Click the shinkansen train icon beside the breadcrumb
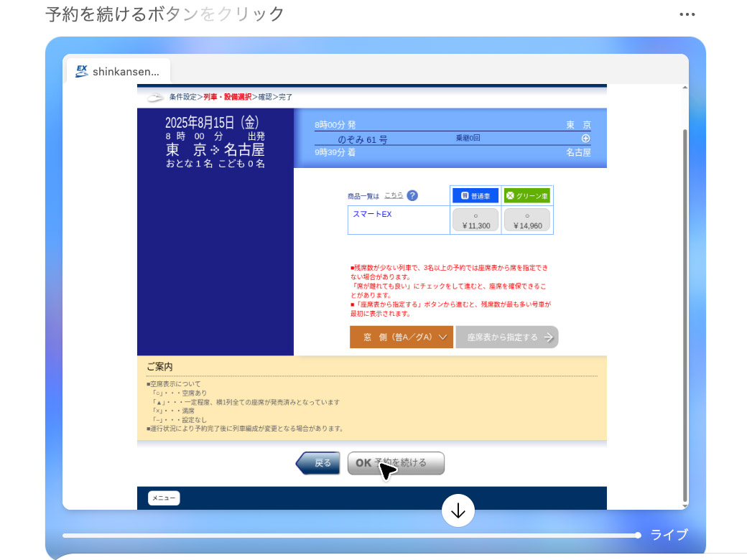Screen dimensions: 747x560 154,96
